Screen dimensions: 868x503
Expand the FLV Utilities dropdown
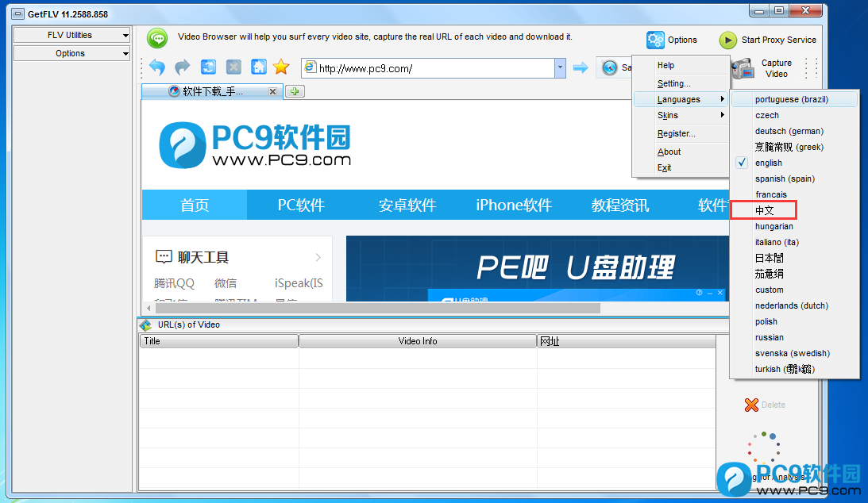point(125,36)
